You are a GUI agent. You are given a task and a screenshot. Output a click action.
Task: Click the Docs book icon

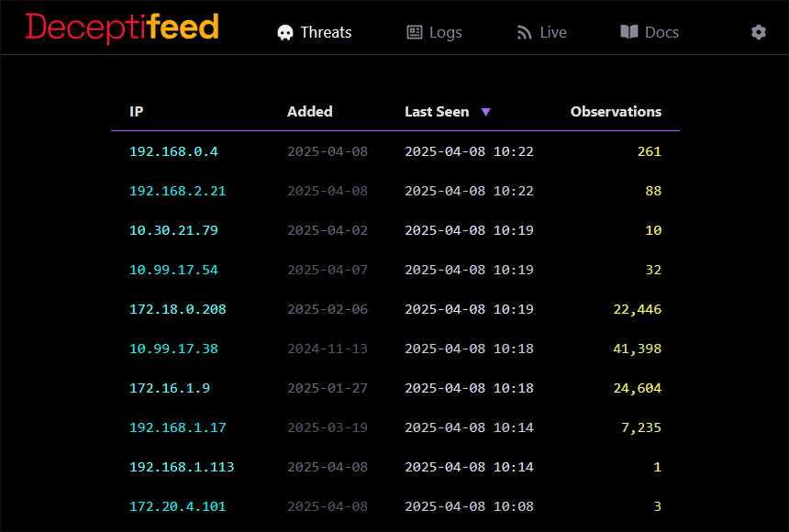click(x=628, y=32)
